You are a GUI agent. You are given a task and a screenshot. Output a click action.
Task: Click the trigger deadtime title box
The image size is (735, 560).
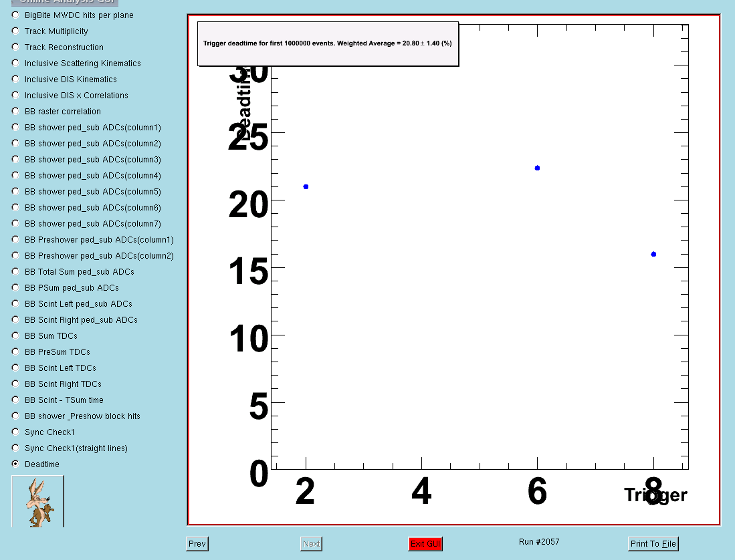click(x=328, y=43)
